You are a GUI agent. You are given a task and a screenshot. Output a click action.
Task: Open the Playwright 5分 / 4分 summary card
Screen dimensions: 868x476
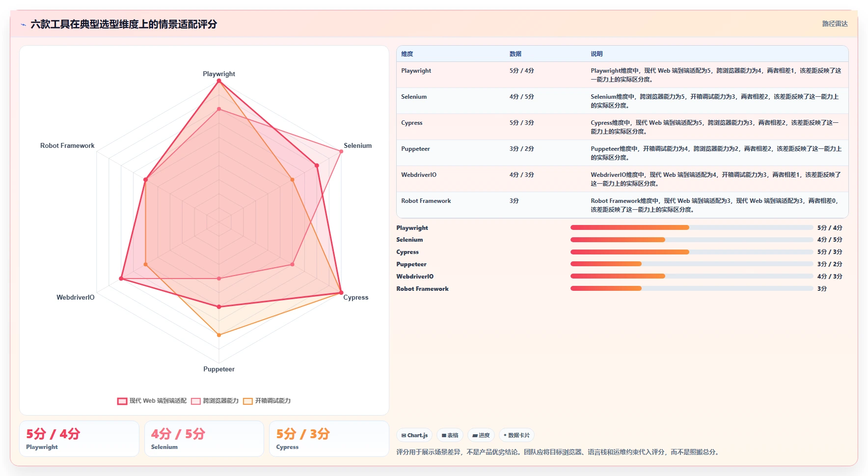[79, 439]
